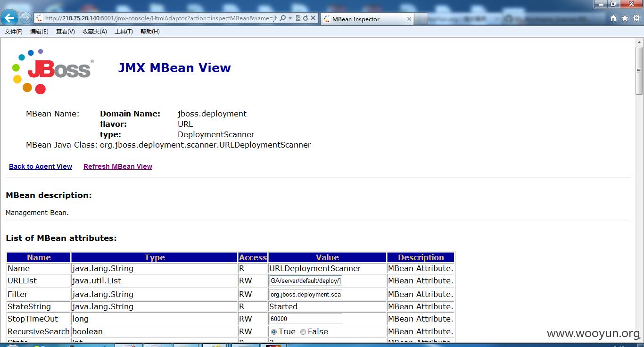Stop loading with the X icon
644x347 pixels.
tap(313, 18)
